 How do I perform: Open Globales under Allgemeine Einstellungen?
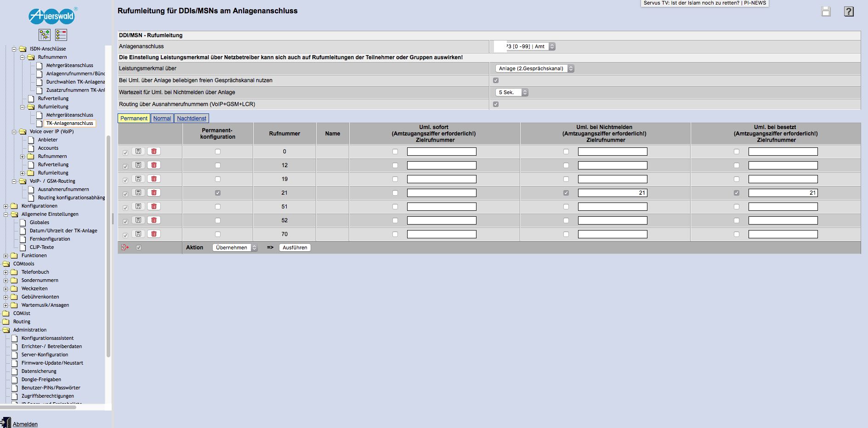40,222
